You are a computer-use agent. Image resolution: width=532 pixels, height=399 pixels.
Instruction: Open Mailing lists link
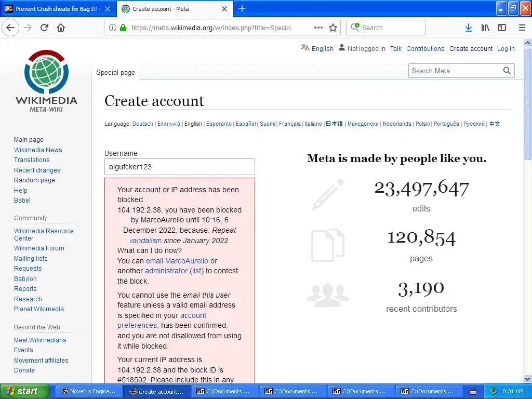pos(31,258)
